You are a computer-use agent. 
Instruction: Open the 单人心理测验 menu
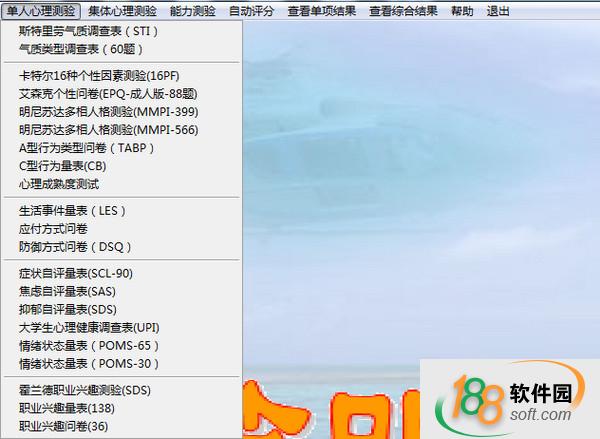(41, 11)
